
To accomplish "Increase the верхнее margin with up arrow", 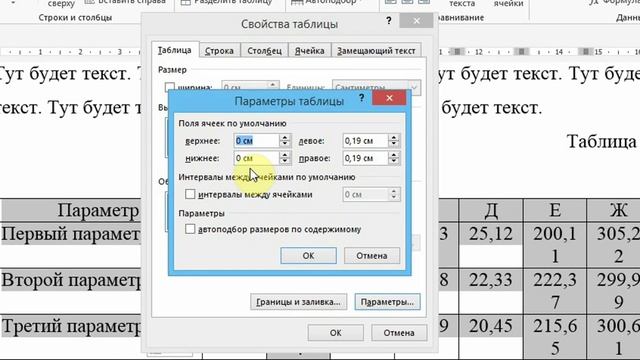I will (x=285, y=138).
